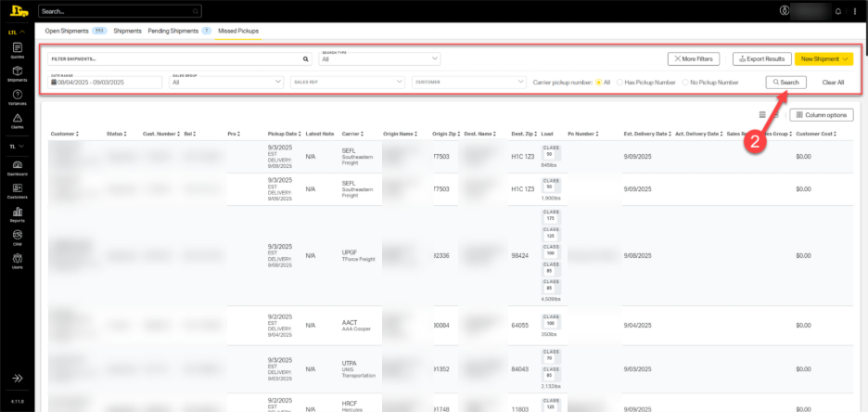
Task: Click destination zip 98424
Action: click(x=519, y=256)
